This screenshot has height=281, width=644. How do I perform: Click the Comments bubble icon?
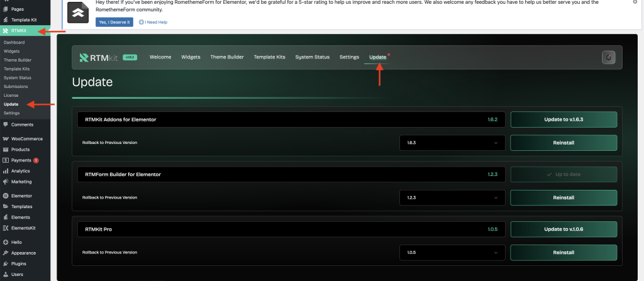pos(5,124)
